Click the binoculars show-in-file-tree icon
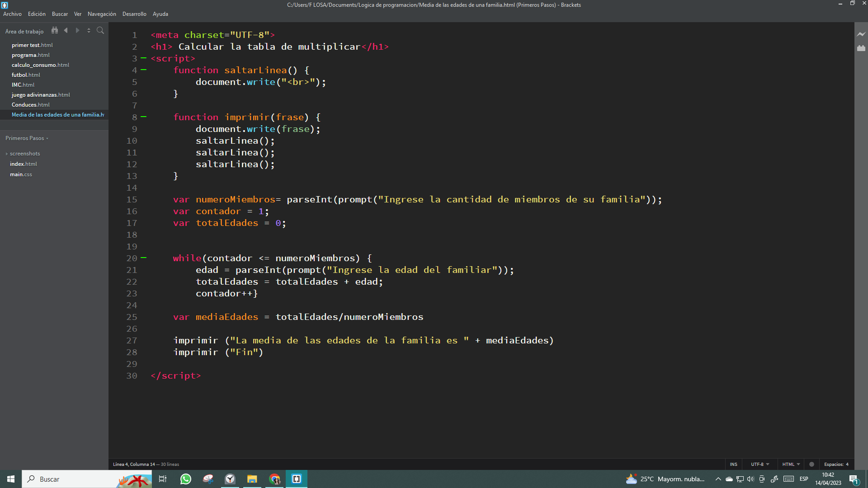The width and height of the screenshot is (868, 488). click(x=55, y=31)
